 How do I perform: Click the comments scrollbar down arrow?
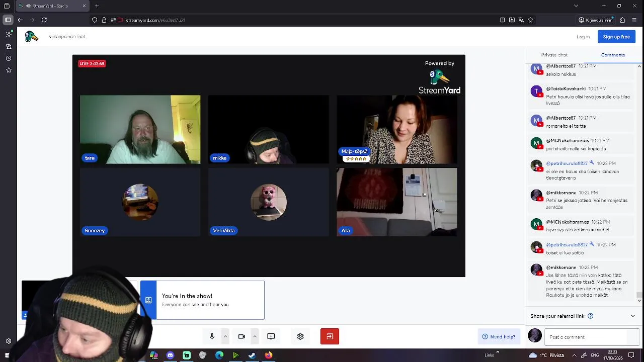click(x=639, y=301)
